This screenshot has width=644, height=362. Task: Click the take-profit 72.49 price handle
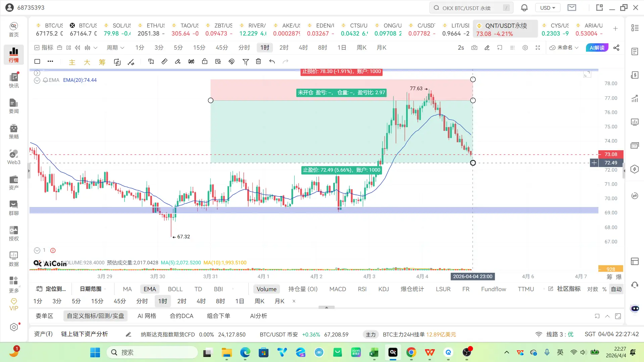(473, 163)
